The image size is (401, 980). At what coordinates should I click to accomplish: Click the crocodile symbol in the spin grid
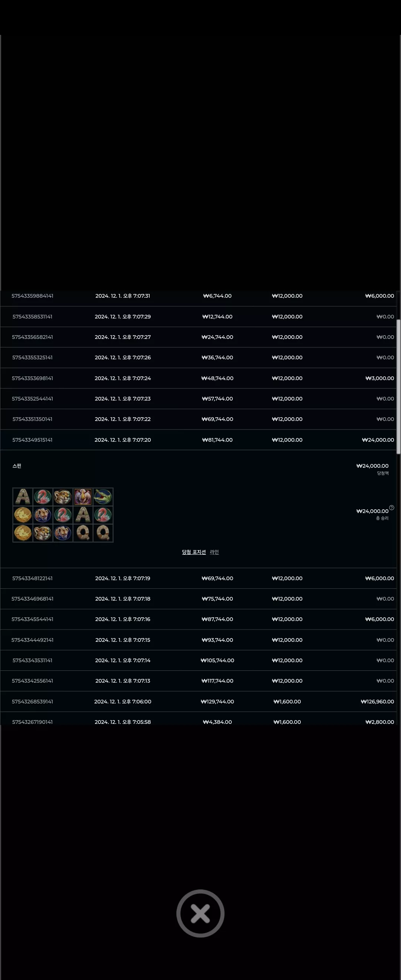[x=103, y=497]
